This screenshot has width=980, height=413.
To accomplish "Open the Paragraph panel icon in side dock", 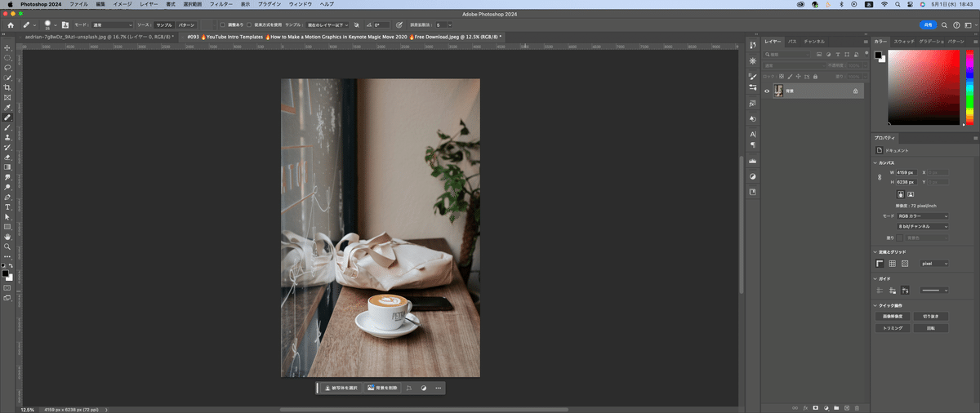I will [x=752, y=144].
